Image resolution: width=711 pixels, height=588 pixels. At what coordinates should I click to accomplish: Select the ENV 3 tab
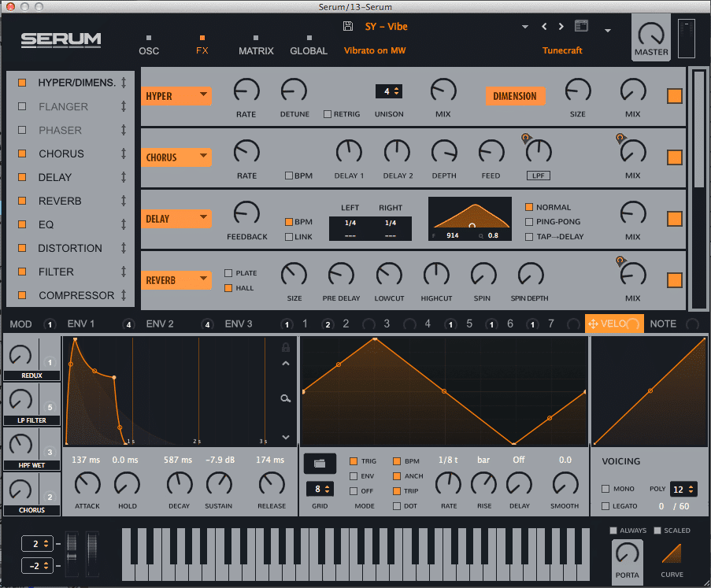point(239,324)
